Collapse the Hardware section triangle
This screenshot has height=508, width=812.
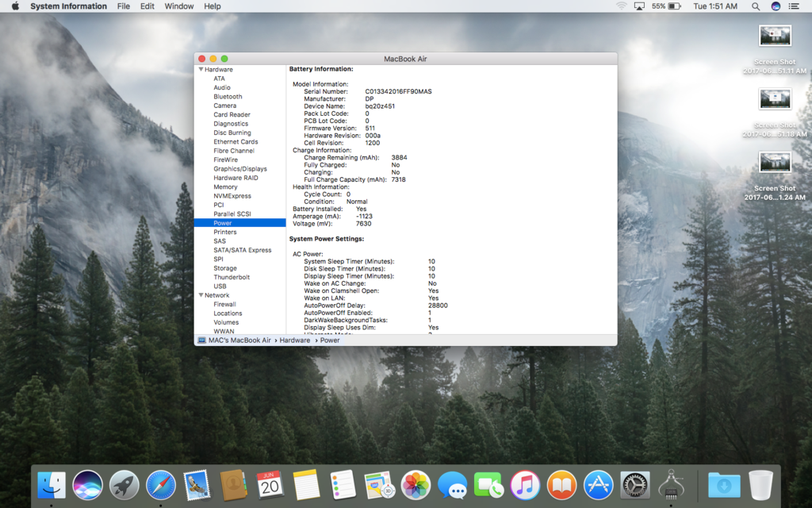coord(201,69)
